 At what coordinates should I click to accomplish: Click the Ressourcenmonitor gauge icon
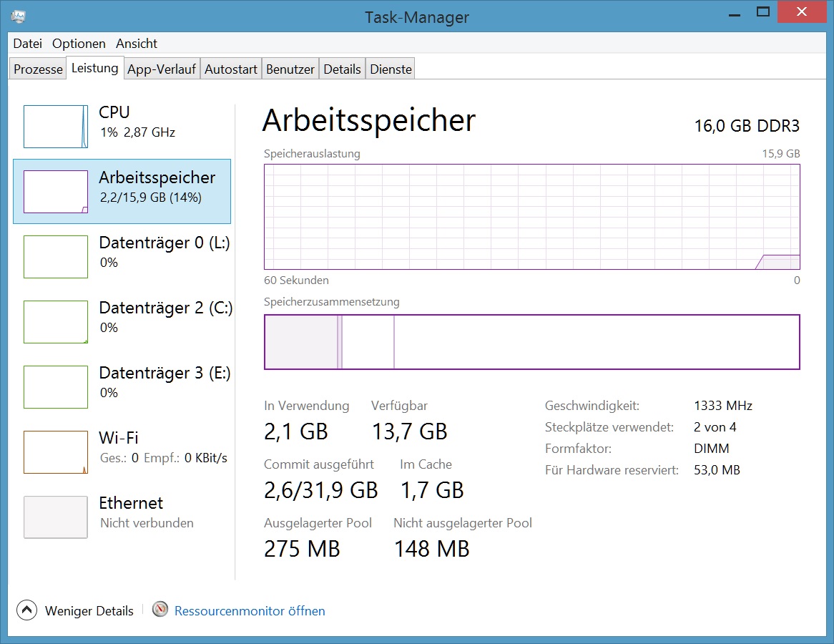pos(160,610)
